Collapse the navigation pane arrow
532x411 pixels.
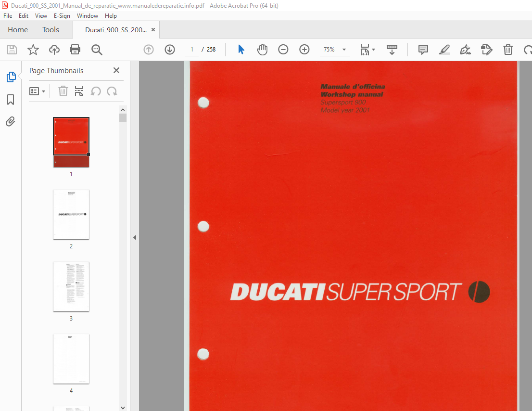(135, 238)
